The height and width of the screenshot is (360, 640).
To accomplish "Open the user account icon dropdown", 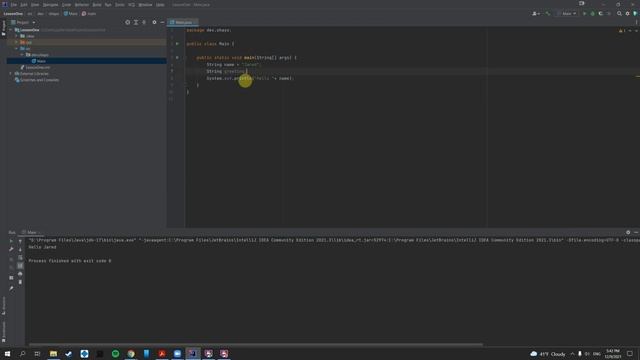I will [x=536, y=13].
